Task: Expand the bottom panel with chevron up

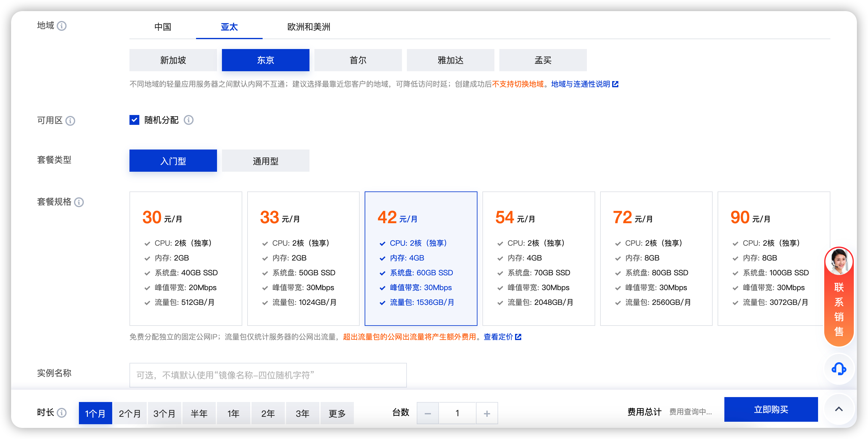Action: pyautogui.click(x=838, y=409)
